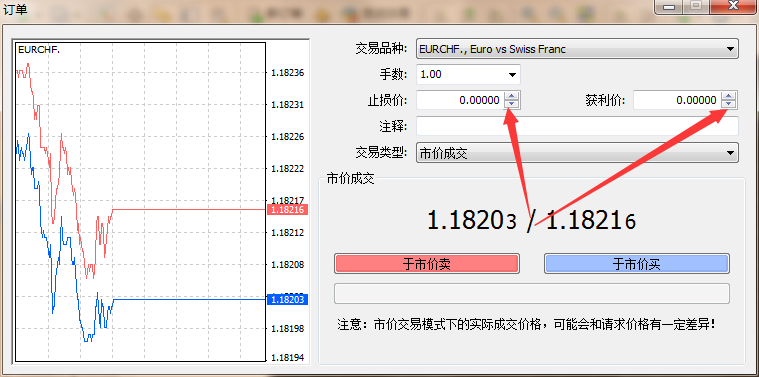Click the blue 于市价买 buy button
The width and height of the screenshot is (759, 377).
pos(637,264)
